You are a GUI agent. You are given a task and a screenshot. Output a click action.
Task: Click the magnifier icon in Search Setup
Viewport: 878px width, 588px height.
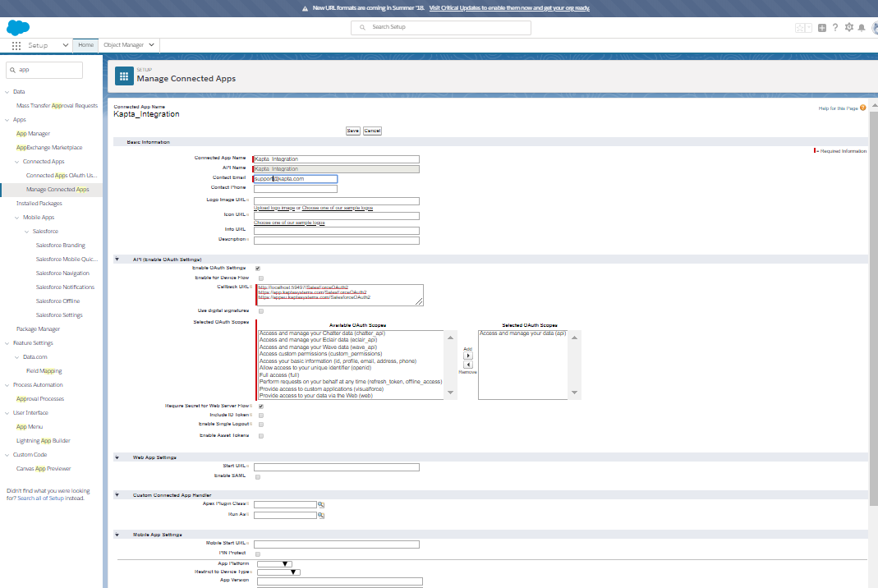coord(362,27)
